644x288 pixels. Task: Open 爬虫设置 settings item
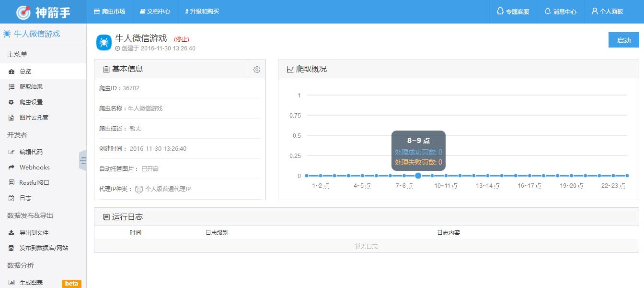pyautogui.click(x=31, y=102)
